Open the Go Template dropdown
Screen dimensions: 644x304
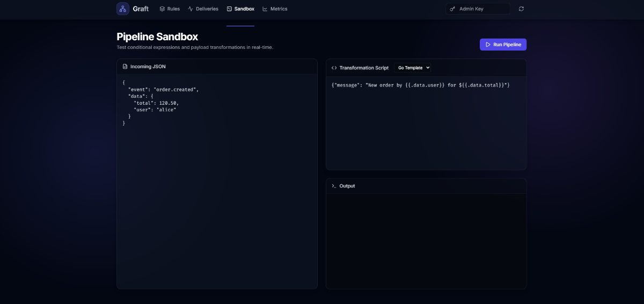click(x=412, y=68)
